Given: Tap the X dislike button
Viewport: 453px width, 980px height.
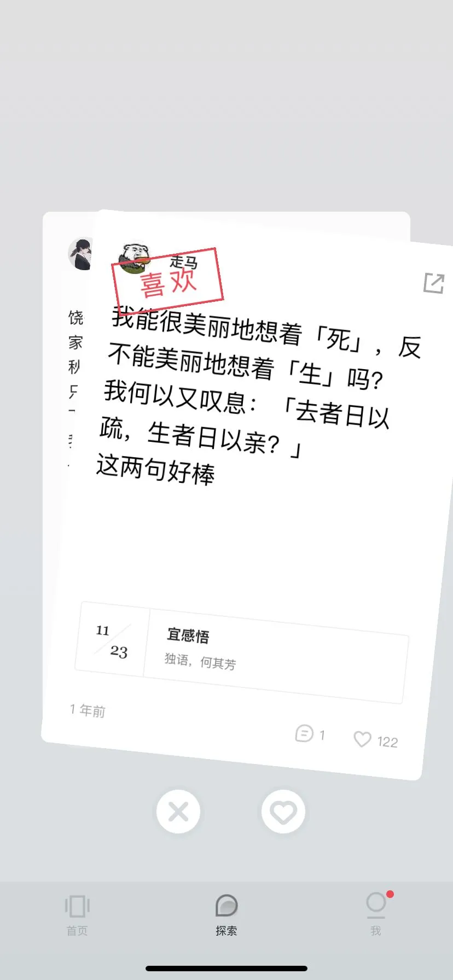Looking at the screenshot, I should pyautogui.click(x=178, y=812).
